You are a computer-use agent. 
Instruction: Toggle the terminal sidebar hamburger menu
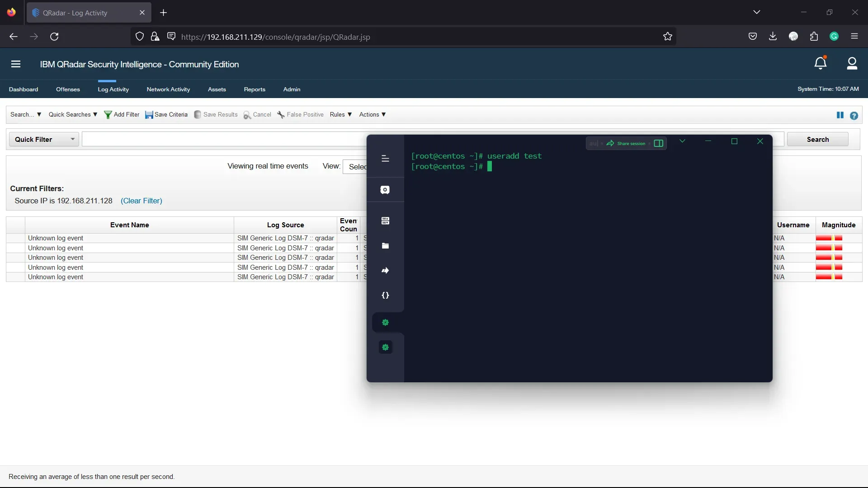(385, 159)
